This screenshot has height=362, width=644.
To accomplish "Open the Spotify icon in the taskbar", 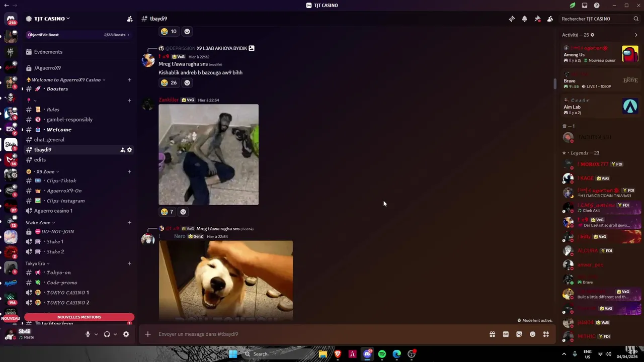I will (x=382, y=354).
